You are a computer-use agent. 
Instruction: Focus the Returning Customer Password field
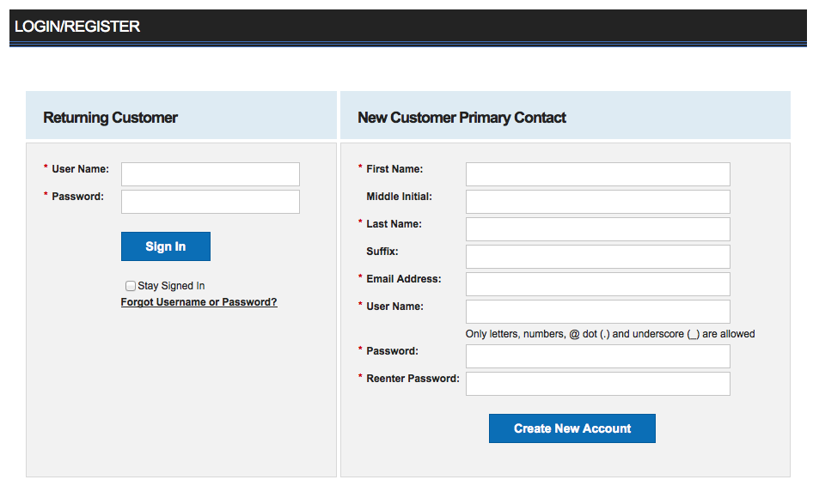211,202
